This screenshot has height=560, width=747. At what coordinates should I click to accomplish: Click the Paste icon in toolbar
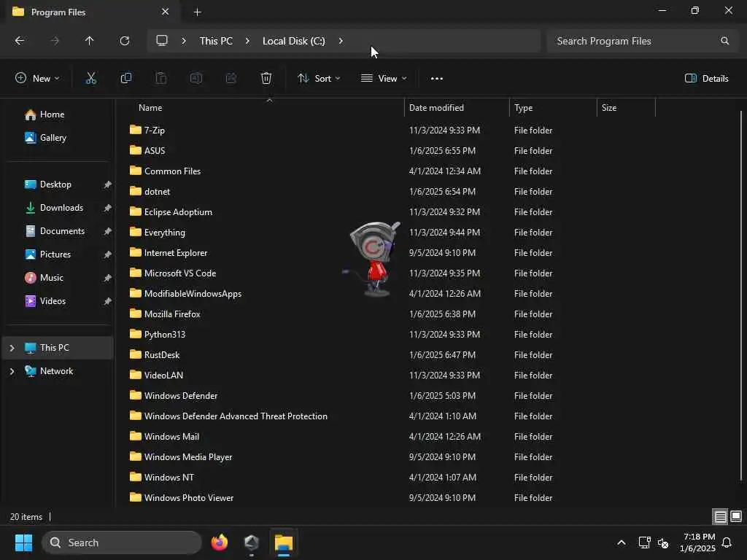coord(161,79)
